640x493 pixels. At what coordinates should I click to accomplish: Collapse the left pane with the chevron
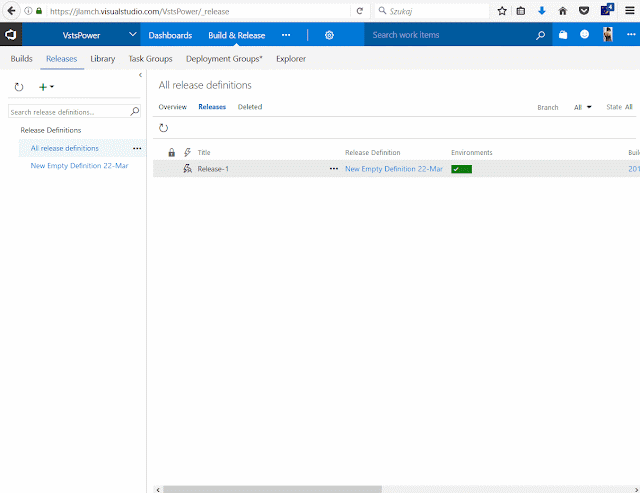140,75
